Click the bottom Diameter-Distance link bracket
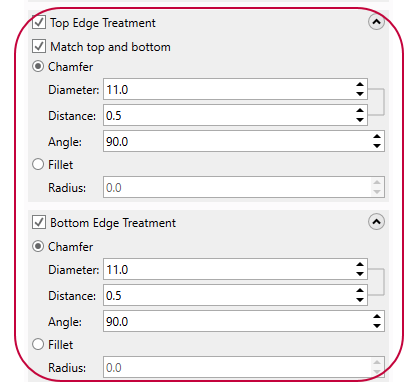The image size is (416, 389). pyautogui.click(x=377, y=282)
